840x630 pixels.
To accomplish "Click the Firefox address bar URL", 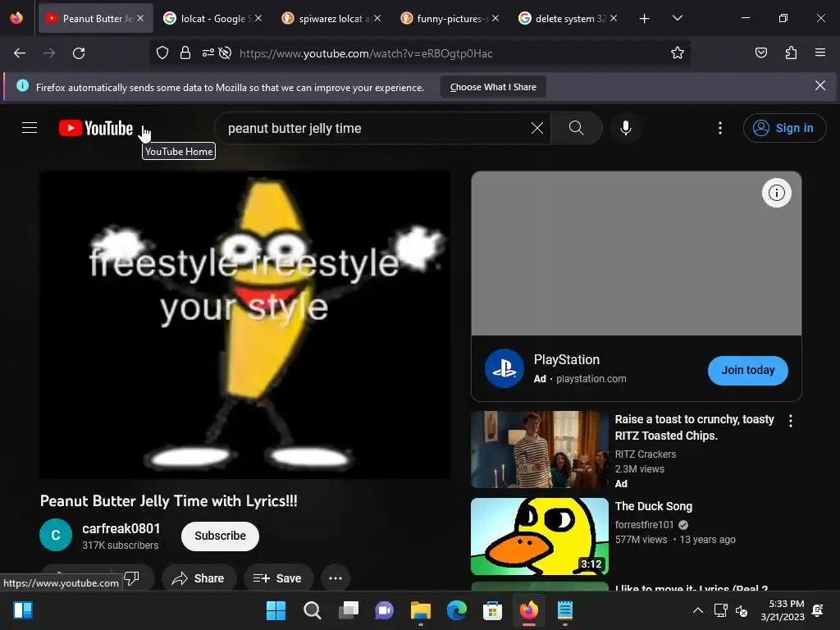I will pyautogui.click(x=365, y=53).
